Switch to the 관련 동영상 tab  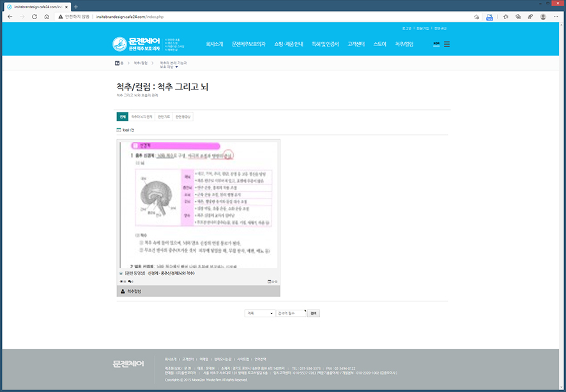183,117
